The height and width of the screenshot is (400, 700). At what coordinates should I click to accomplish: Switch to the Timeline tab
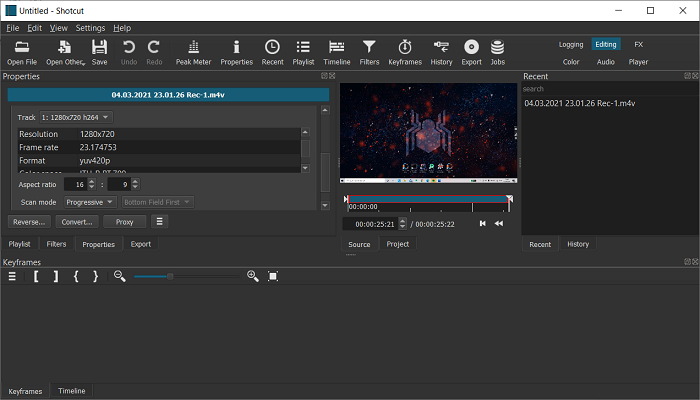[71, 391]
